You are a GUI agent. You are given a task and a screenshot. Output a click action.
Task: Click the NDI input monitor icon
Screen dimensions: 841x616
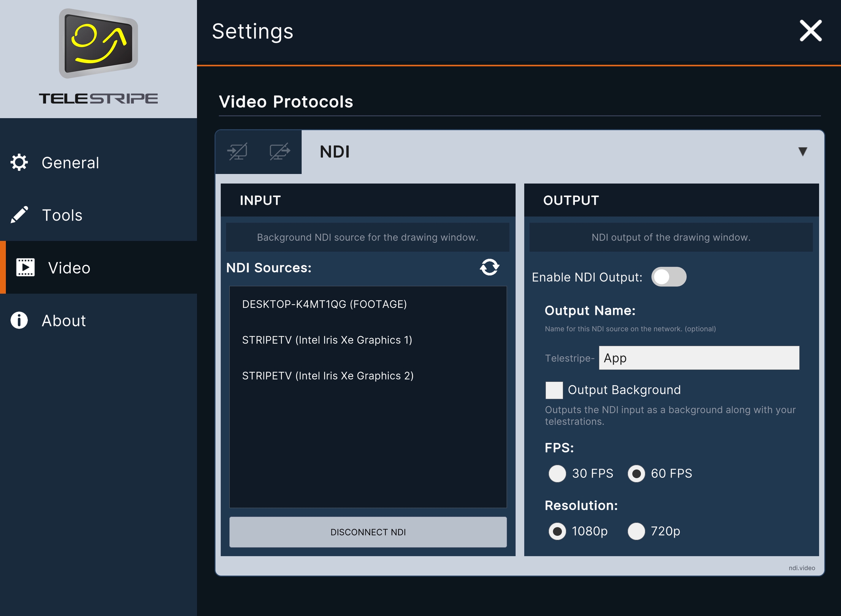pos(237,151)
